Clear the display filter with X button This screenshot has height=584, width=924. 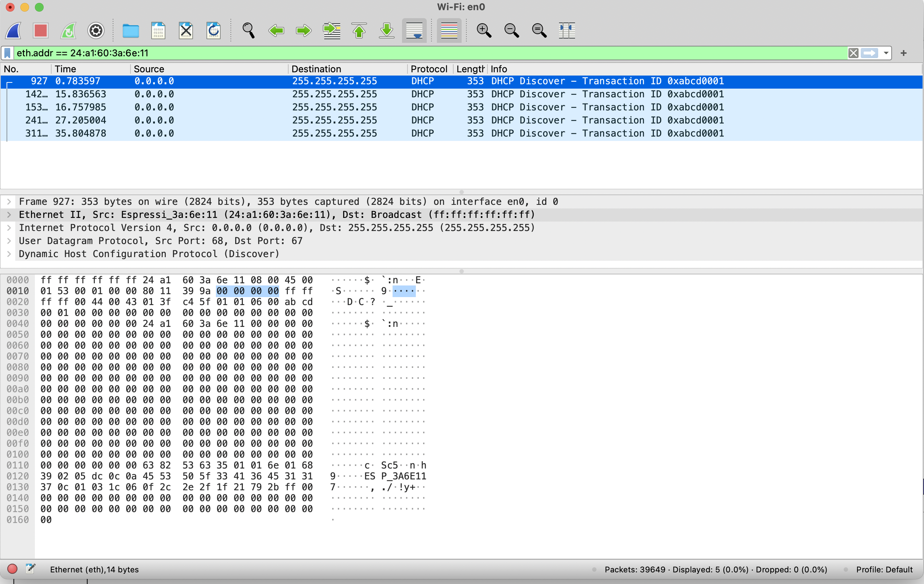point(853,53)
